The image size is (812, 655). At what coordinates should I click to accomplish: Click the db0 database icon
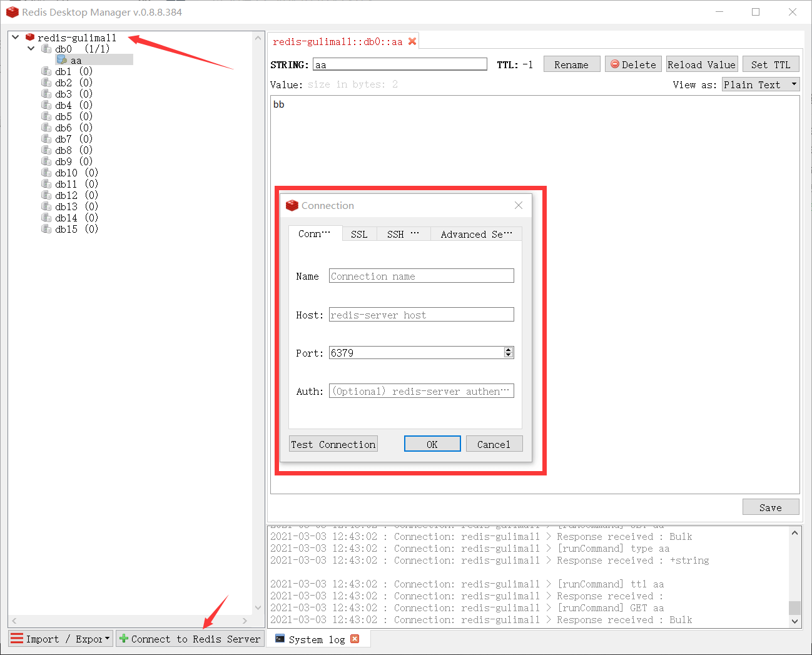click(x=46, y=49)
